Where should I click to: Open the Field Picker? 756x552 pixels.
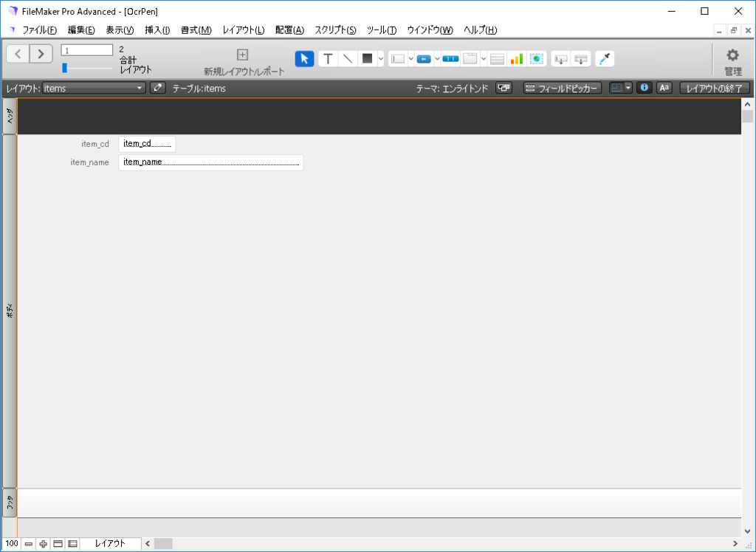click(562, 89)
